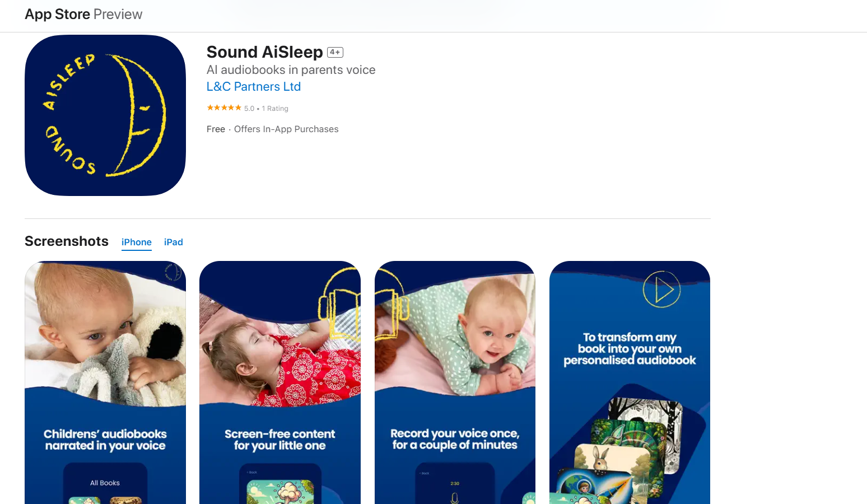Open the Childrens' audiobooks screenshot thumbnail
The width and height of the screenshot is (867, 504).
pos(105,382)
